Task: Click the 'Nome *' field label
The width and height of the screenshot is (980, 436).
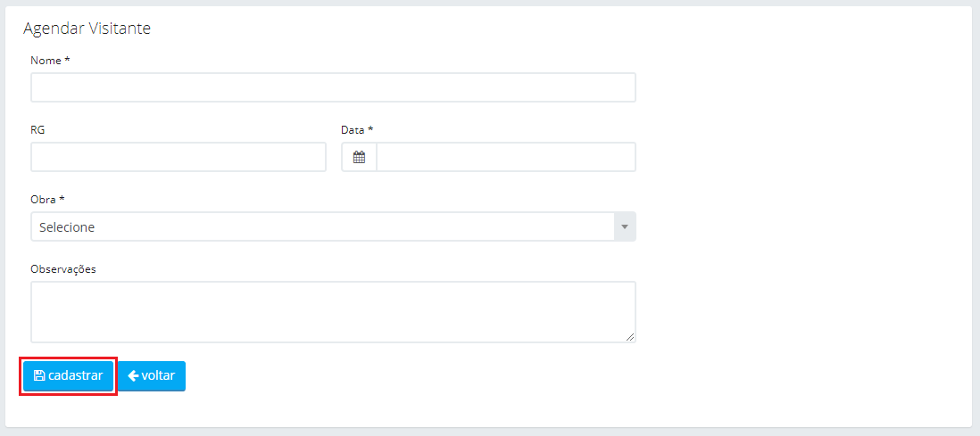Action: tap(50, 61)
